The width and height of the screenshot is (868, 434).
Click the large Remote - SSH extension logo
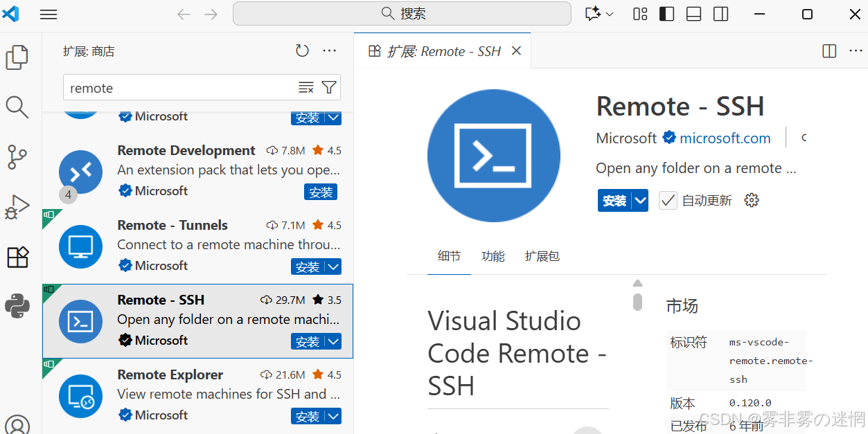pyautogui.click(x=493, y=156)
